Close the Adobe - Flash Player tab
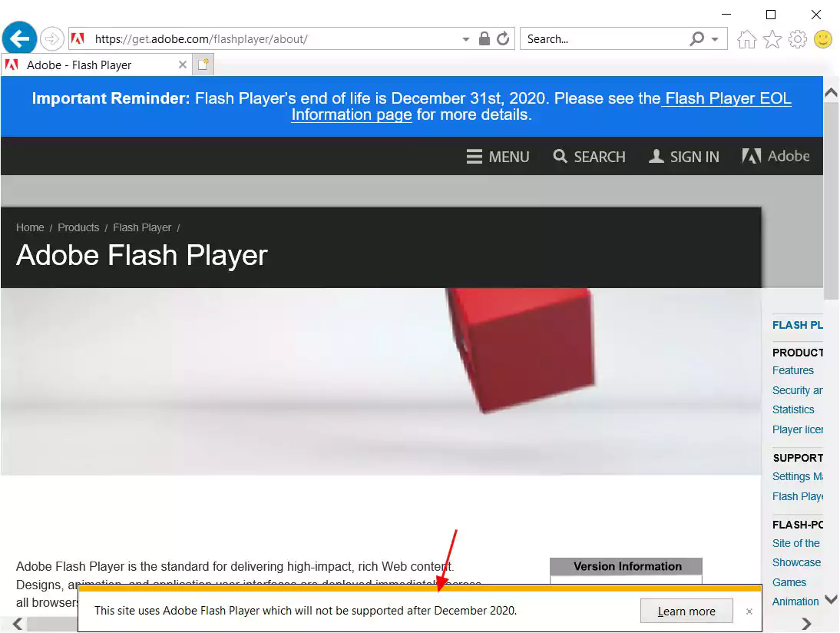This screenshot has width=840, height=633. (183, 65)
